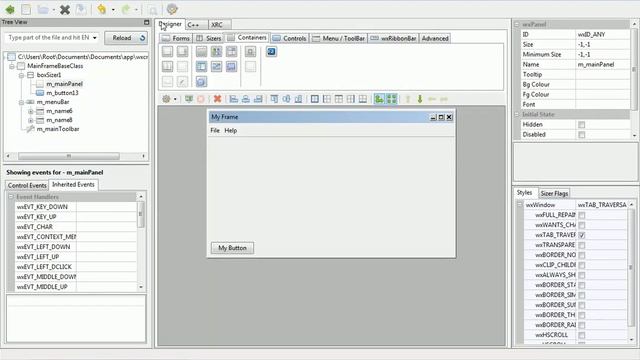Open the Sizer Flags tab

(x=554, y=193)
